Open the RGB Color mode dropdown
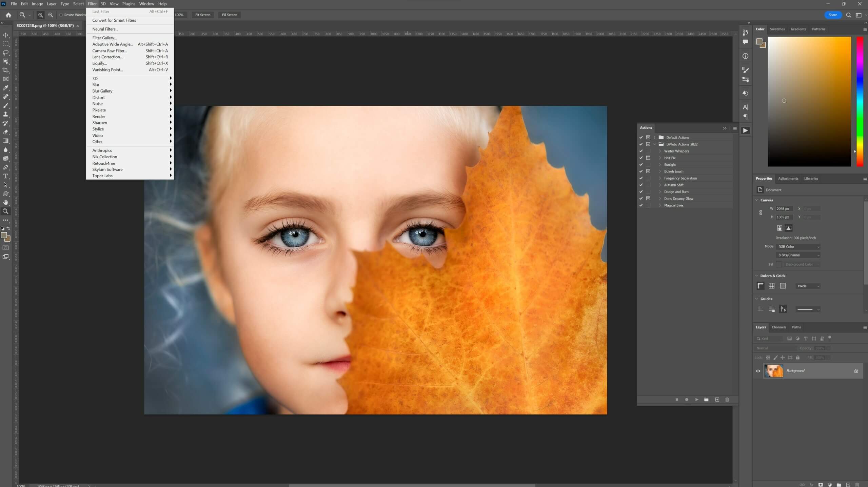This screenshot has width=868, height=487. click(798, 247)
